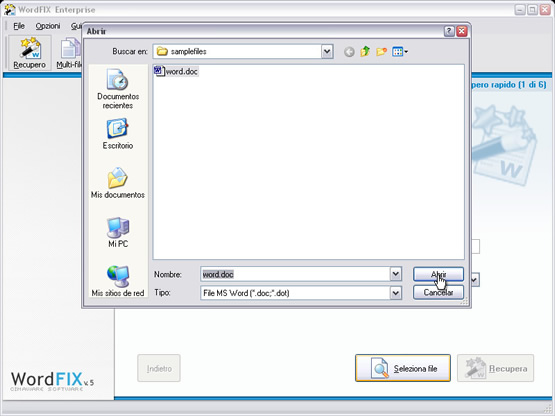
Task: Click the Recupero toolbar icon
Action: 30,53
